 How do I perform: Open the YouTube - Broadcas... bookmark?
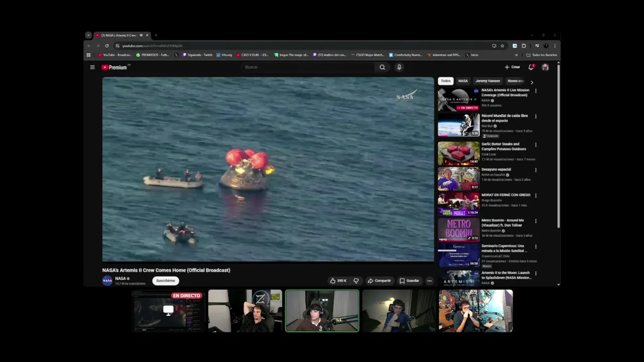pos(115,55)
